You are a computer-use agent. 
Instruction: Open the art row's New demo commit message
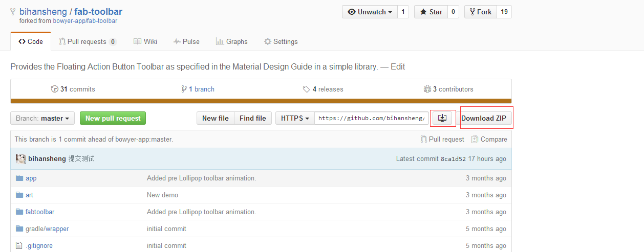[162, 195]
